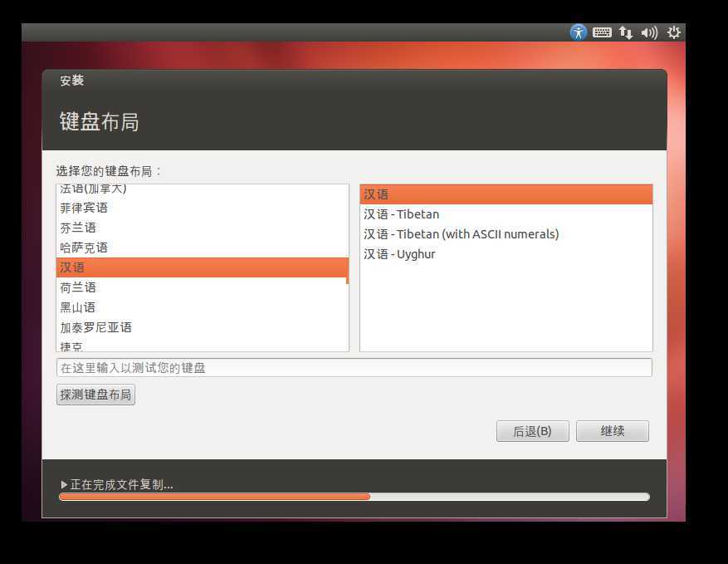This screenshot has width=728, height=564.
Task: Open the session gear icon in the panel
Action: point(672,32)
